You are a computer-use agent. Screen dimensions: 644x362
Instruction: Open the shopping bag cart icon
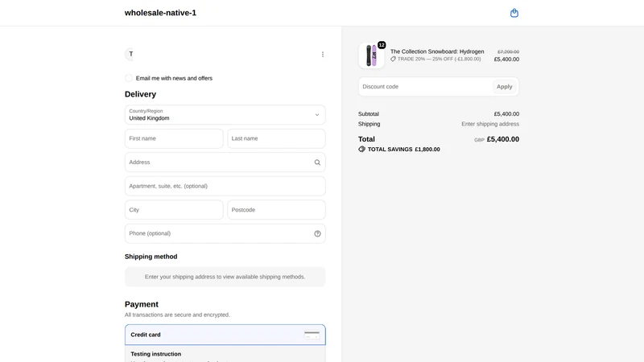point(514,13)
